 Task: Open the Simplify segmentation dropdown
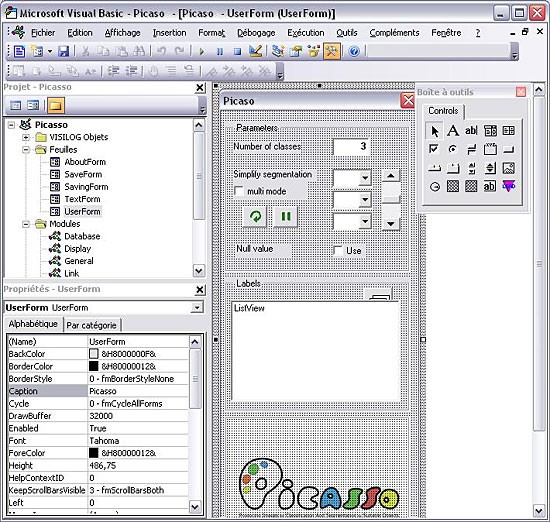tap(365, 178)
